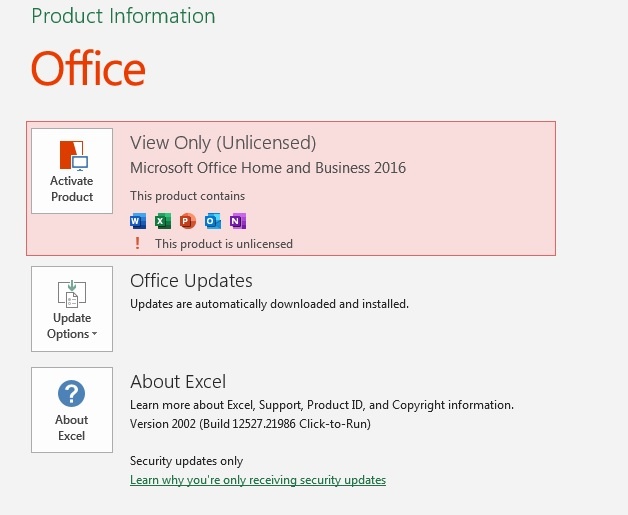Click the red exclamation warning icon
The height and width of the screenshot is (515, 628).
pyautogui.click(x=137, y=243)
